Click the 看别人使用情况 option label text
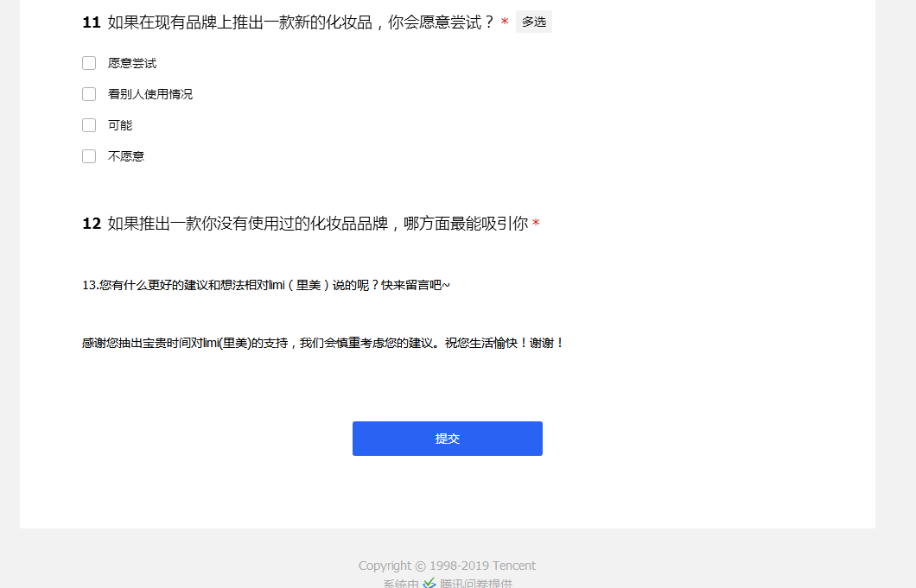Image resolution: width=916 pixels, height=588 pixels. (150, 95)
